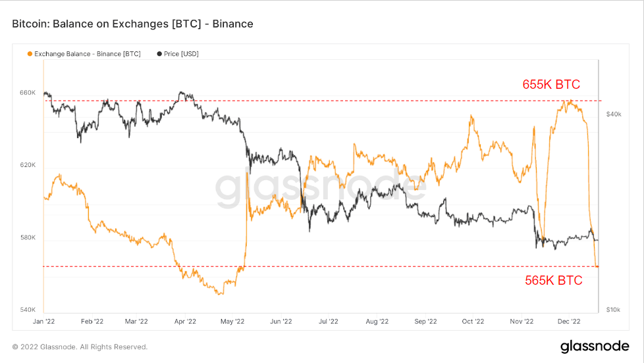Click the 580K left axis label
This screenshot has height=363, width=644.
(28, 237)
